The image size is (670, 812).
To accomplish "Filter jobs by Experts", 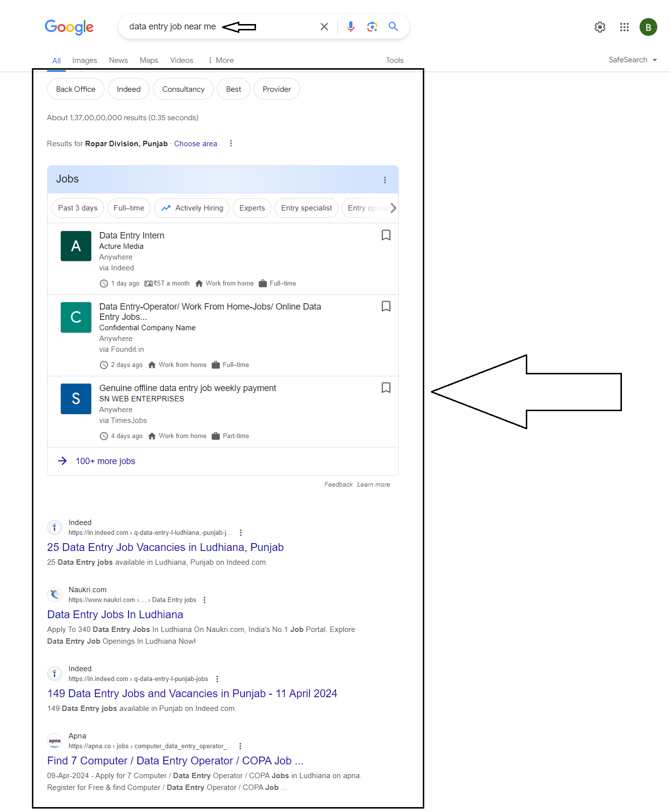I will coord(252,208).
